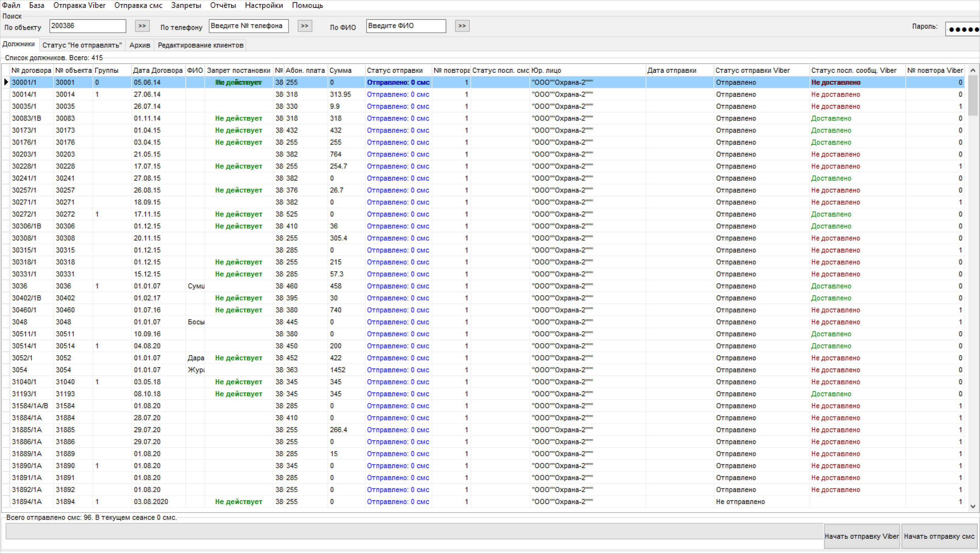Screen dimensions: 980x554
Task: Switch to the Архив tab
Action: [140, 45]
